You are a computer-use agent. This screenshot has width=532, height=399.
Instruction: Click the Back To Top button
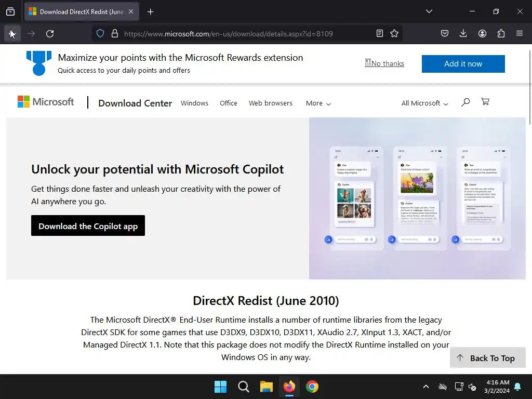[x=487, y=358]
